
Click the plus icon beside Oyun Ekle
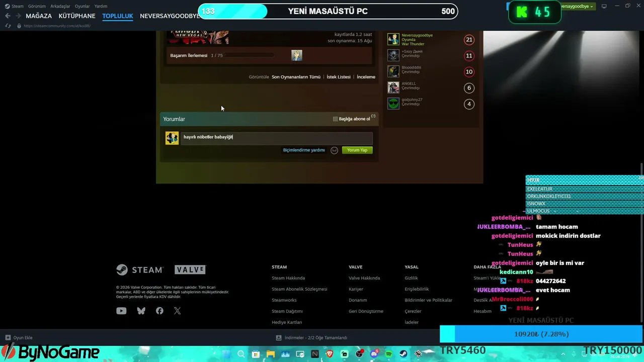8,338
